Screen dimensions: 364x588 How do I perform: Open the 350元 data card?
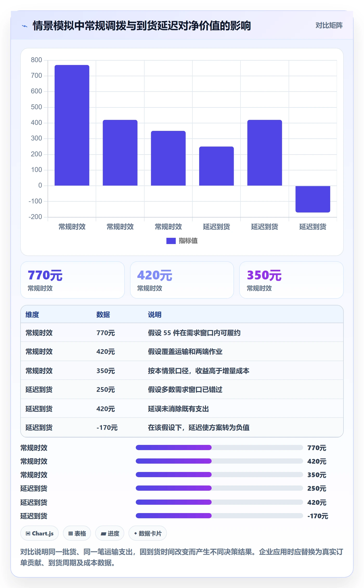tap(291, 280)
